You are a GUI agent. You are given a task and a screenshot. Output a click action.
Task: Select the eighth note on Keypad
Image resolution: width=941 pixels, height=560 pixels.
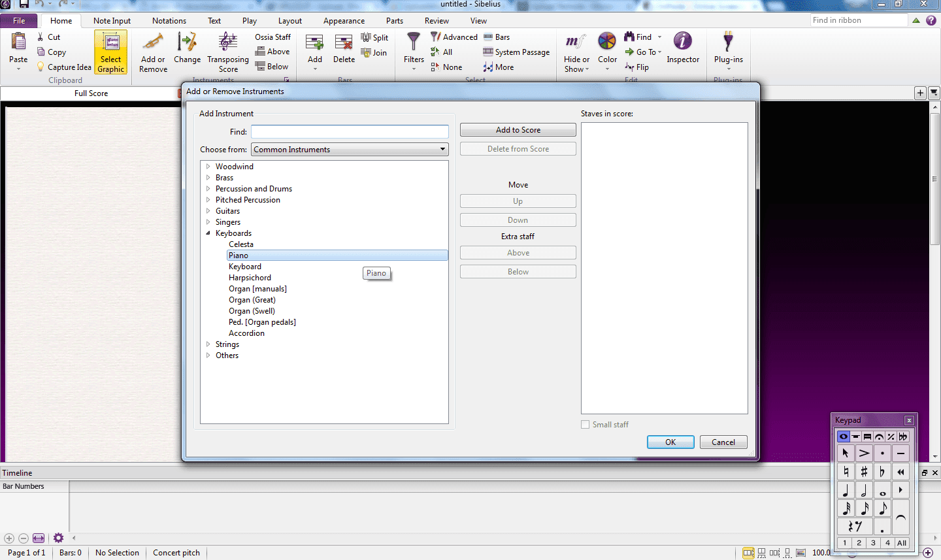[882, 508]
